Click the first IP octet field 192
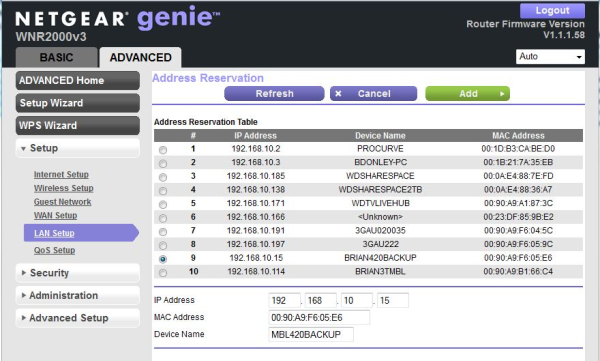Screen dimensions: 600x361 click(x=284, y=301)
